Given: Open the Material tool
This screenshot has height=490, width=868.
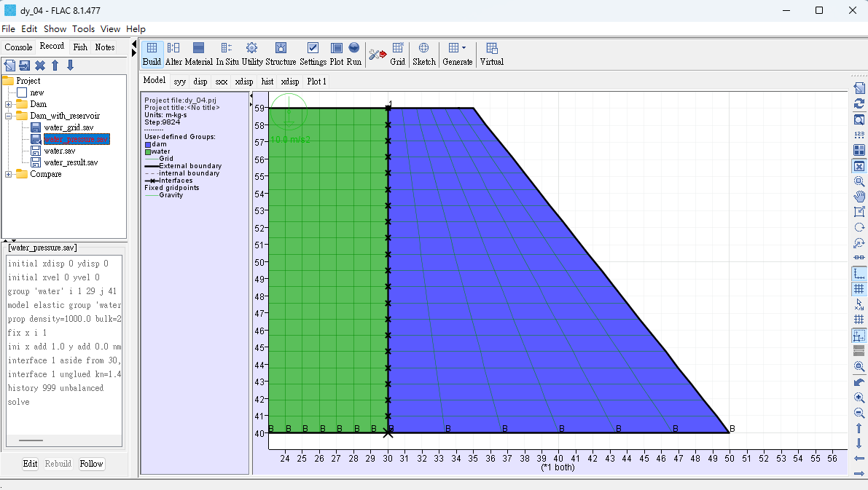Looking at the screenshot, I should click(x=199, y=54).
